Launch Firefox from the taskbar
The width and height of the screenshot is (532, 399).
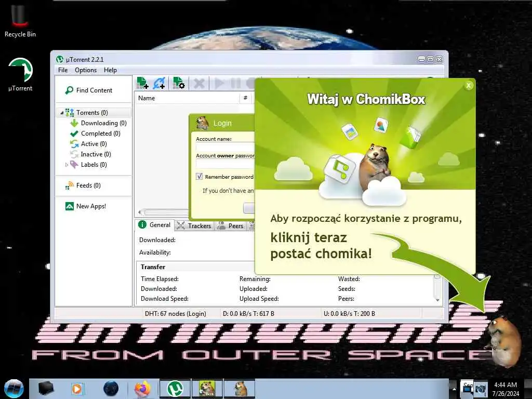(x=142, y=389)
